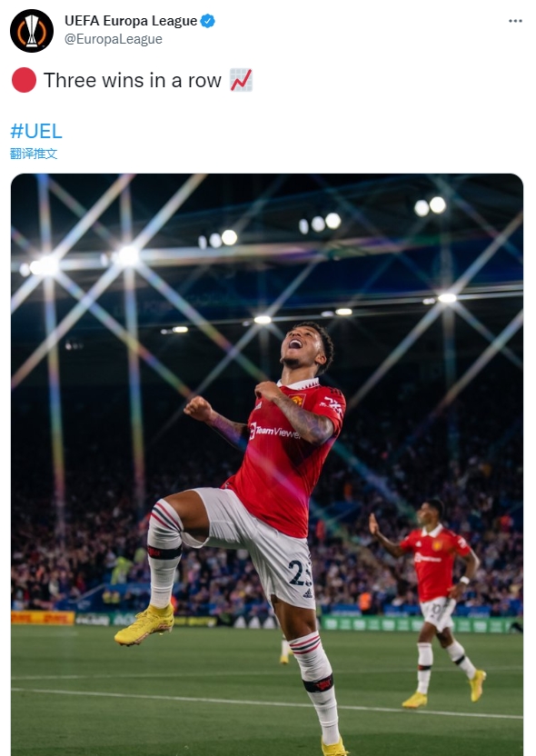Click the raised yellow boot of celebrating player
The image size is (536, 756).
(x=144, y=623)
